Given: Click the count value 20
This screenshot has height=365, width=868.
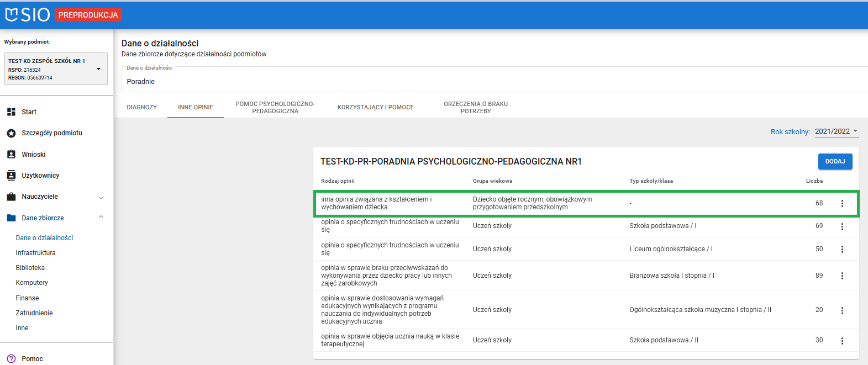Looking at the screenshot, I should pos(819,310).
